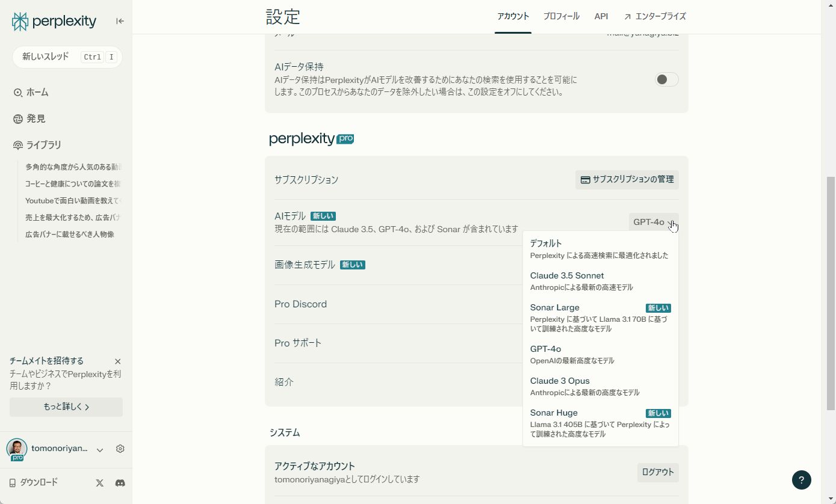
Task: Open the 発見 (Discover) section
Action: (x=35, y=118)
